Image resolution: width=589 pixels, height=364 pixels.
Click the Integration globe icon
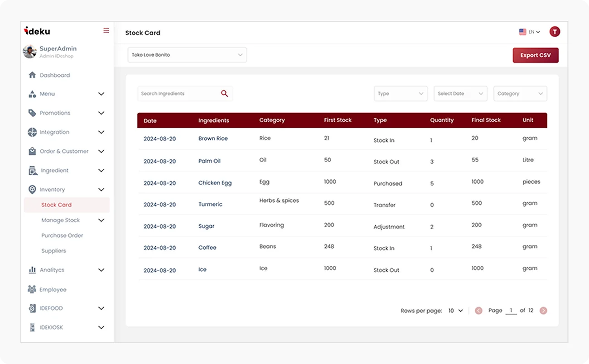(32, 132)
